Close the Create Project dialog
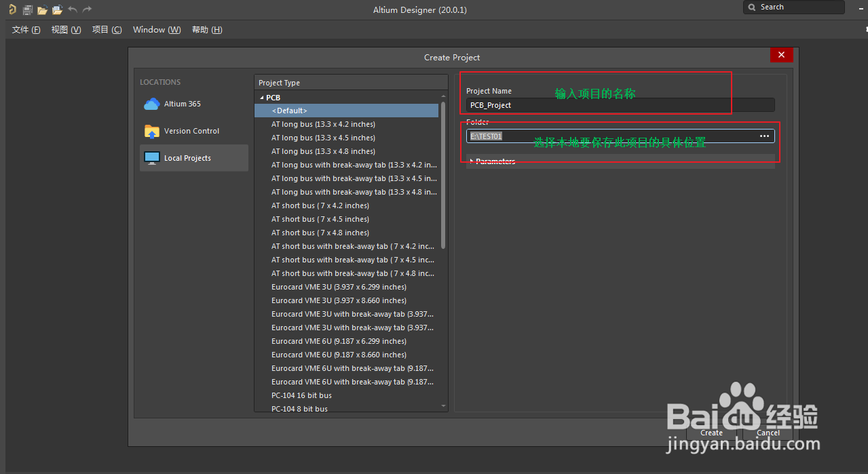This screenshot has height=474, width=868. coord(781,55)
